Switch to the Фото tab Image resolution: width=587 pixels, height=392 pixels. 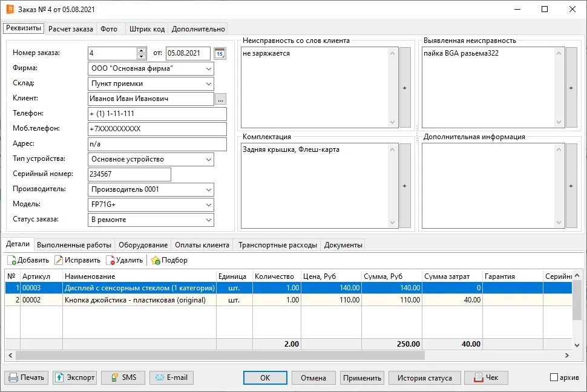pos(109,29)
